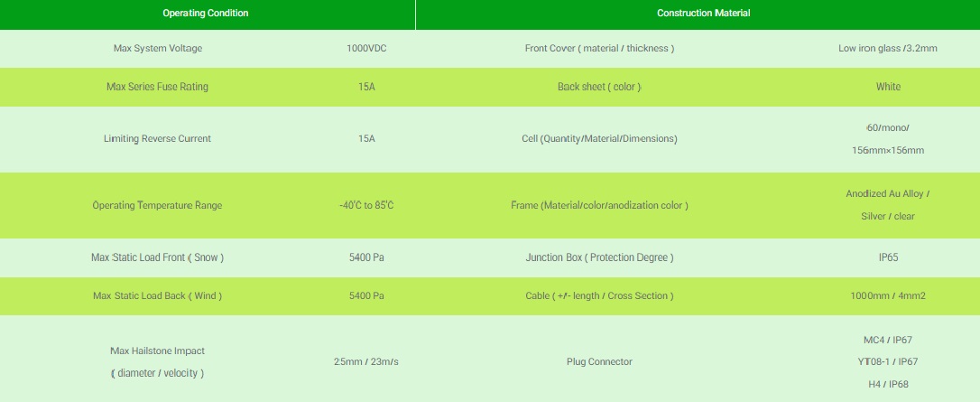980x402 pixels.
Task: Select the Frame material label
Action: 599,205
